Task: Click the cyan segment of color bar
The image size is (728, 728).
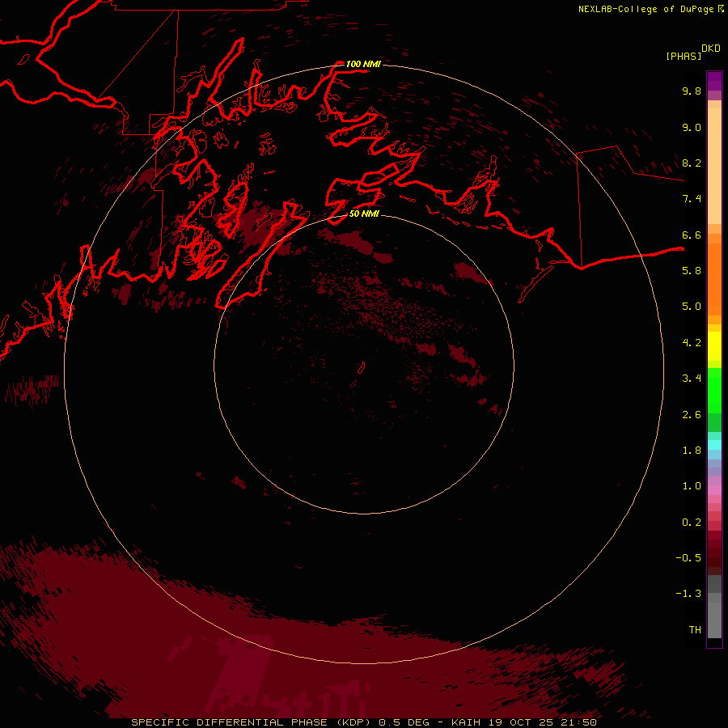Action: (714, 445)
